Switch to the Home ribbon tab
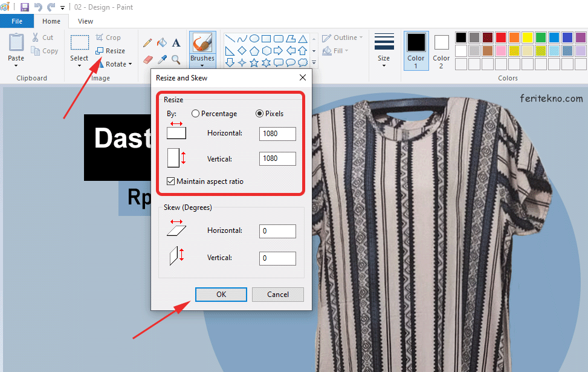This screenshot has width=588, height=372. click(x=51, y=21)
